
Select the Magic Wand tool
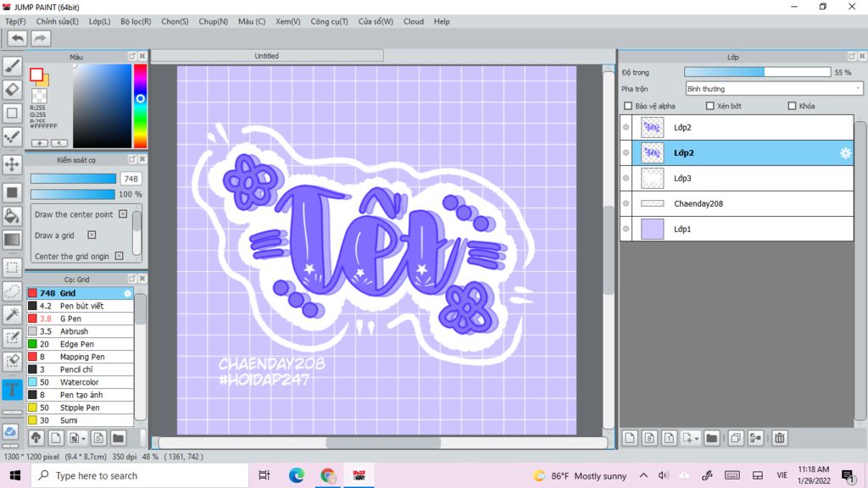12,314
